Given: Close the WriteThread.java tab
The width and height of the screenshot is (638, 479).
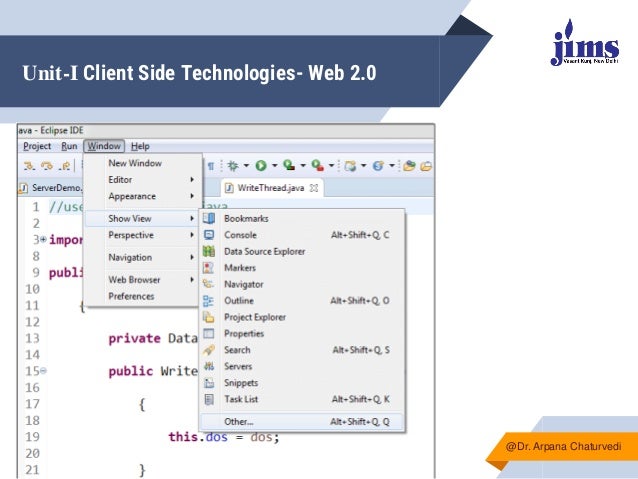Looking at the screenshot, I should pos(314,188).
